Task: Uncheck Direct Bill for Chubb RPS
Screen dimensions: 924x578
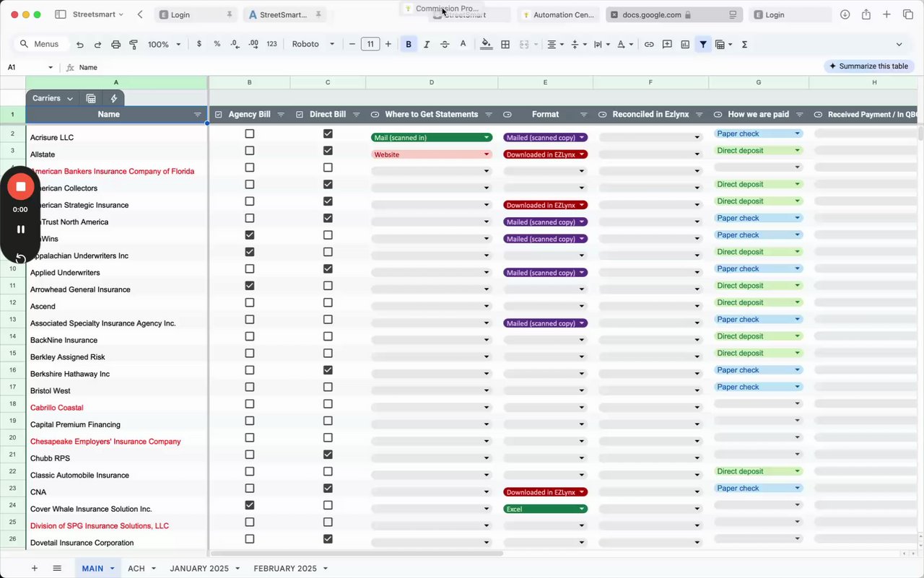Action: click(328, 455)
